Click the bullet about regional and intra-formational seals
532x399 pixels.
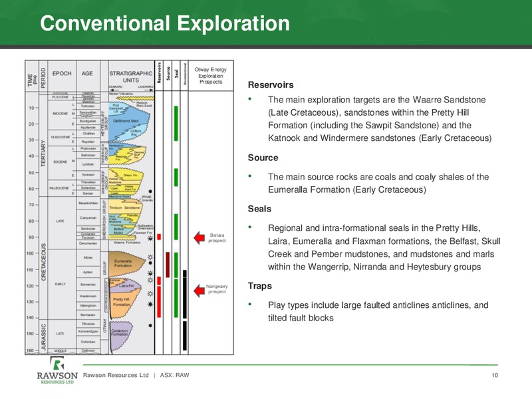[x=384, y=247]
